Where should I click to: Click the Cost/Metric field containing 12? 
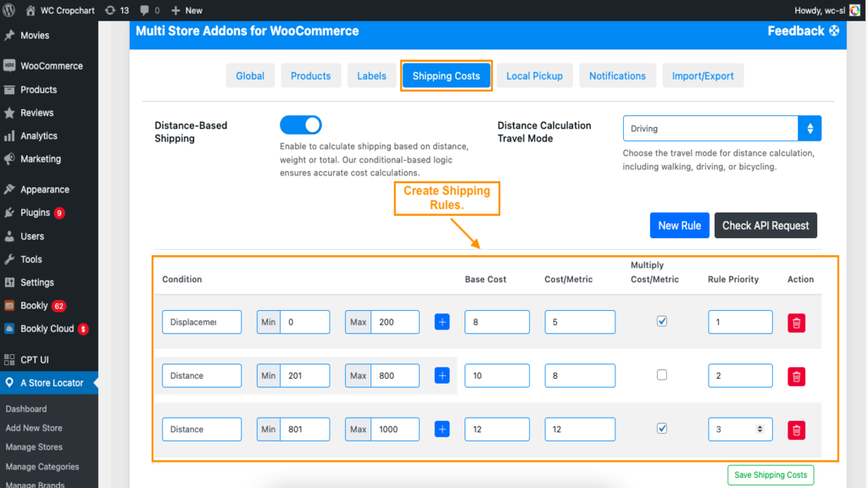coord(580,430)
